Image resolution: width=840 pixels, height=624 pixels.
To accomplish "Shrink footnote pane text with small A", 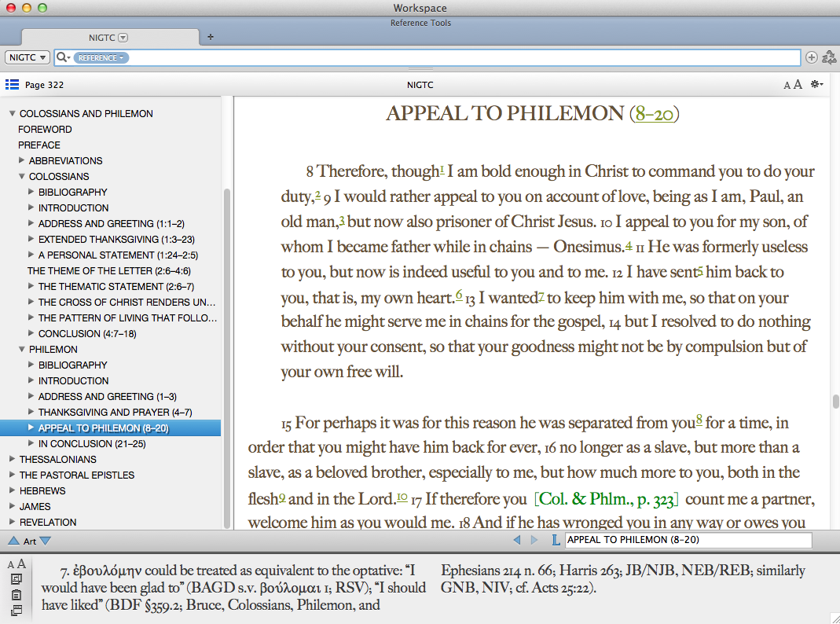I will [x=11, y=565].
